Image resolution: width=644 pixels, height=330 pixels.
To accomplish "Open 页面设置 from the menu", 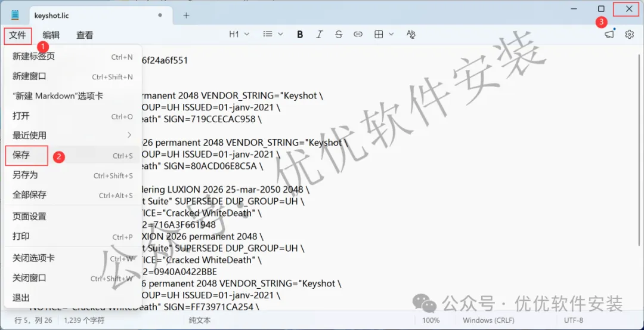I will click(x=73, y=217).
